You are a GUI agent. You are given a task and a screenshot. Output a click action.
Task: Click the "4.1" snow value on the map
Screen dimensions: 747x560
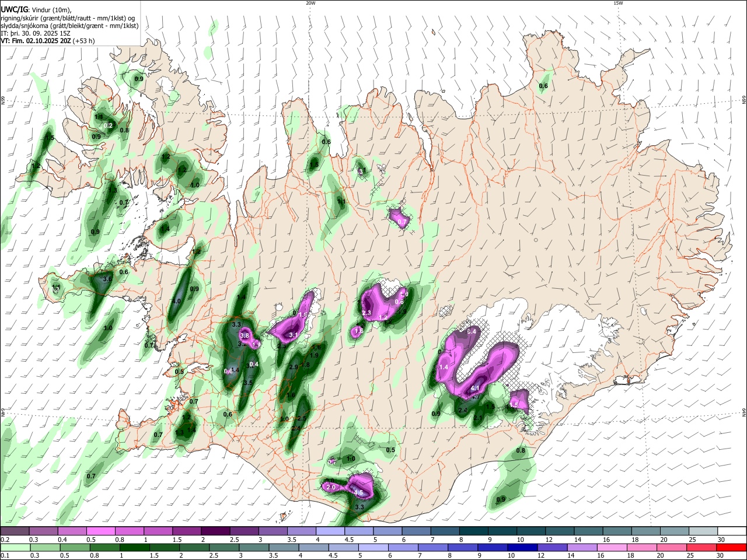(475, 388)
